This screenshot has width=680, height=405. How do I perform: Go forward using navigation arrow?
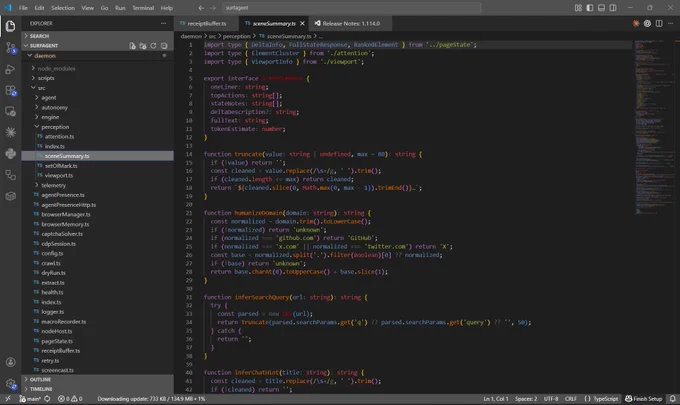tap(213, 8)
